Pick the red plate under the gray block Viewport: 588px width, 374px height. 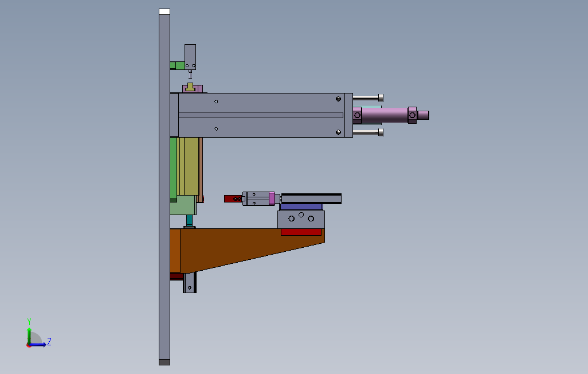301,232
